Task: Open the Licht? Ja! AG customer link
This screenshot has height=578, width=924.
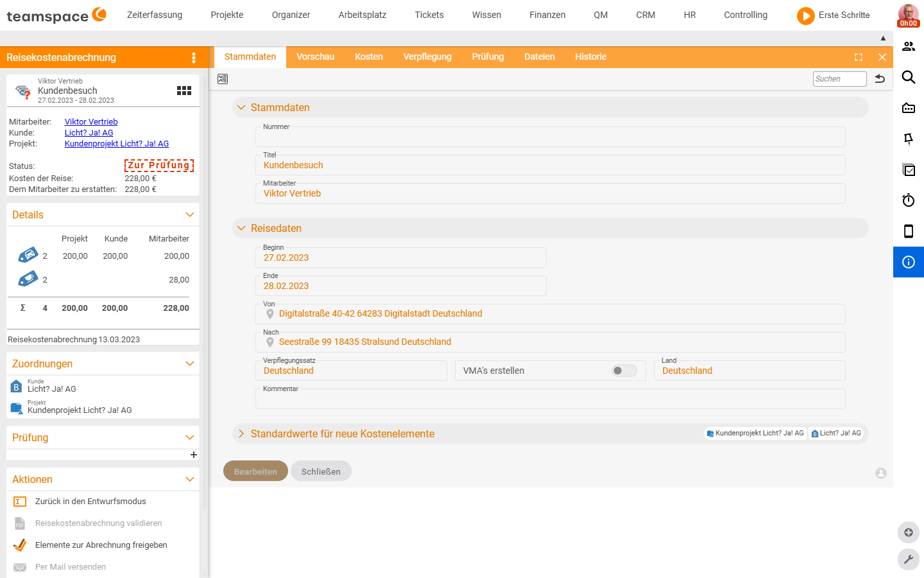Action: 89,133
